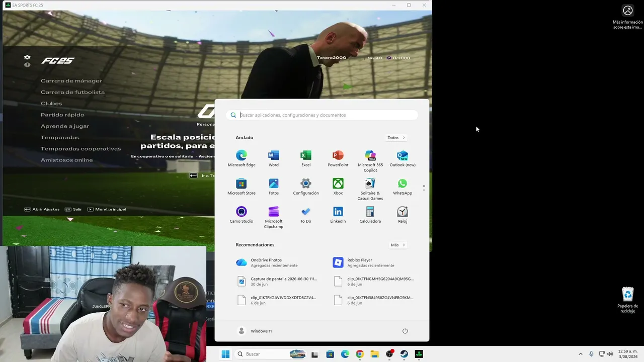Open Outlook (new) pinned app

403,159
